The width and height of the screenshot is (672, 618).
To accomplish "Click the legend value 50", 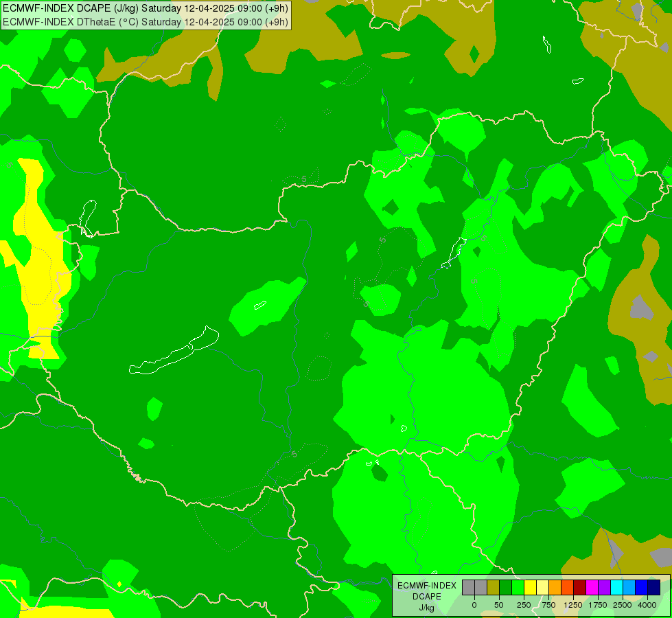I will 499,605.
